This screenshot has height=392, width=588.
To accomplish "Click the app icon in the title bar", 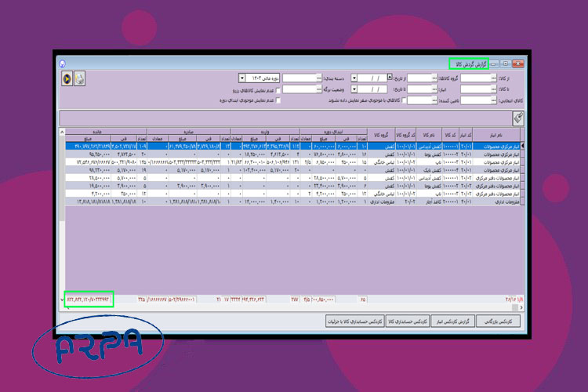I will [x=64, y=63].
